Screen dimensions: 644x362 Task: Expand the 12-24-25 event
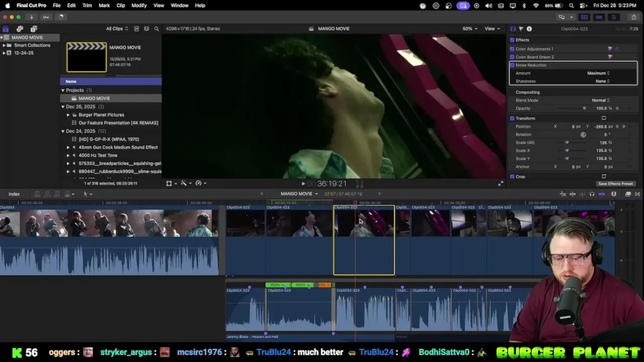tap(4, 53)
